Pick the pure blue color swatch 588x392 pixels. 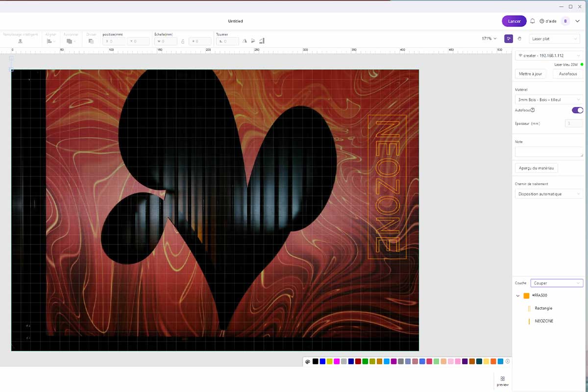click(x=322, y=361)
